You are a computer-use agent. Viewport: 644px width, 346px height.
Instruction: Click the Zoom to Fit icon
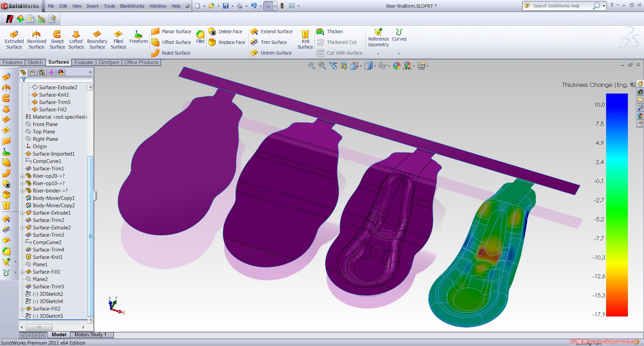click(312, 66)
